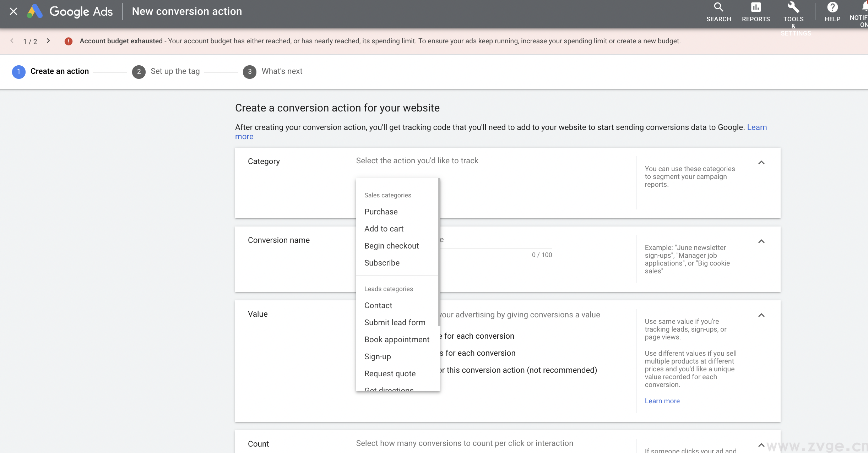Pick Submit lead form option
Image resolution: width=868 pixels, height=453 pixels.
click(x=395, y=322)
